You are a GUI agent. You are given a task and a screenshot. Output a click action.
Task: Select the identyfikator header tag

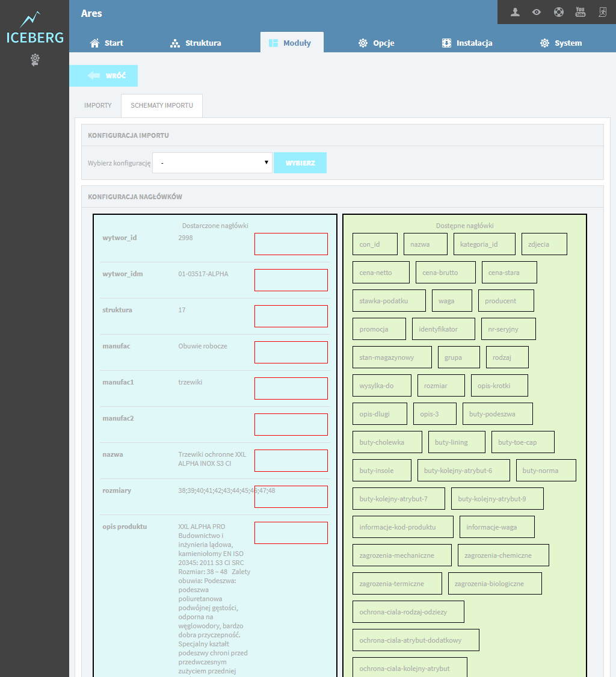click(x=444, y=329)
